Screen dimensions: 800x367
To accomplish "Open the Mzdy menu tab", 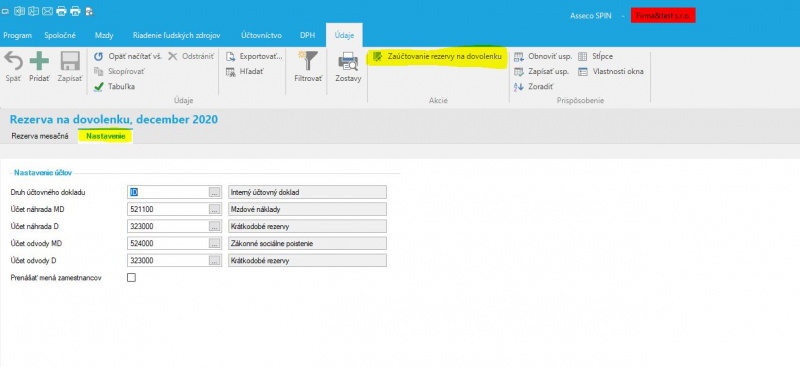I will click(x=104, y=35).
